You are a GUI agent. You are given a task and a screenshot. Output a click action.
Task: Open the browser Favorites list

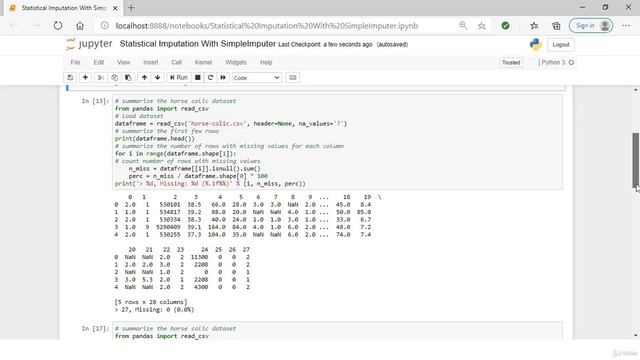coord(534,26)
